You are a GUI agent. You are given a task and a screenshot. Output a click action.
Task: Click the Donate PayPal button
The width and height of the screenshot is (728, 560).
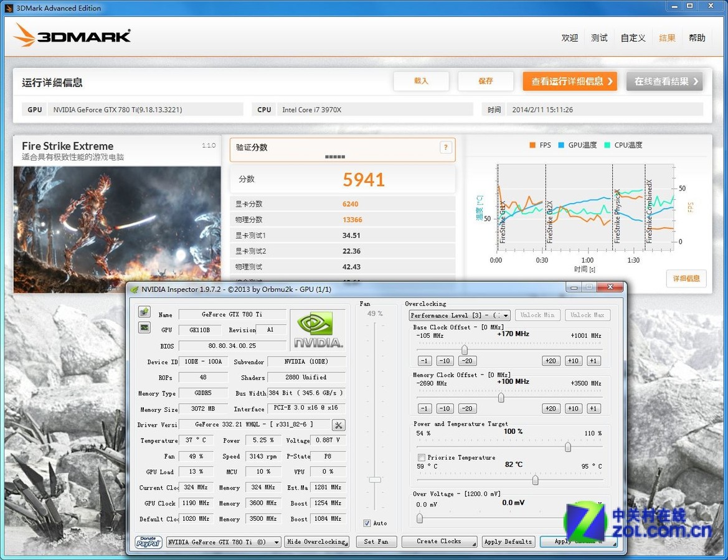click(x=149, y=541)
